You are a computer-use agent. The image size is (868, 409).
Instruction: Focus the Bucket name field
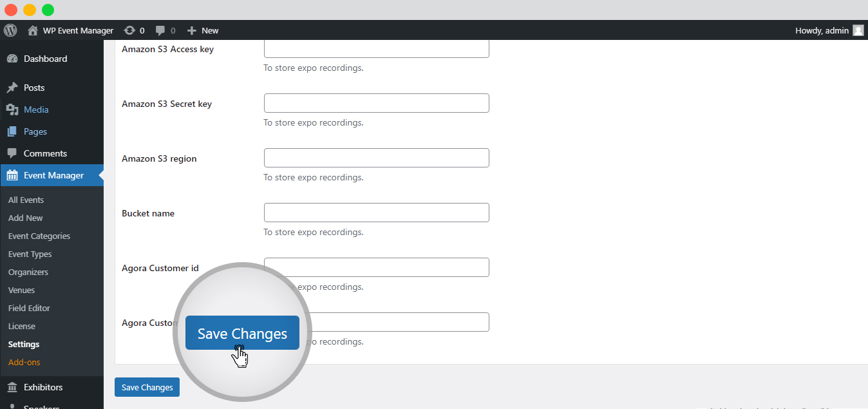(x=377, y=213)
